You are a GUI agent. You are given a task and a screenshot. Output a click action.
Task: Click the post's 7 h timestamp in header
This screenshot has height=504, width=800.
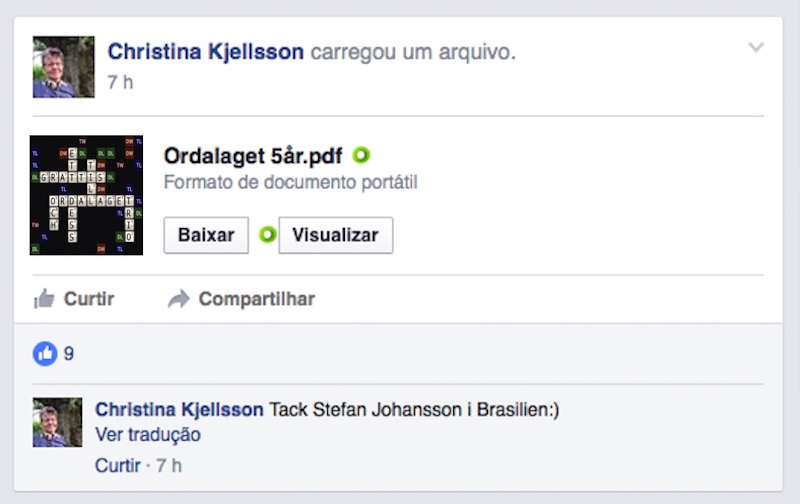120,81
